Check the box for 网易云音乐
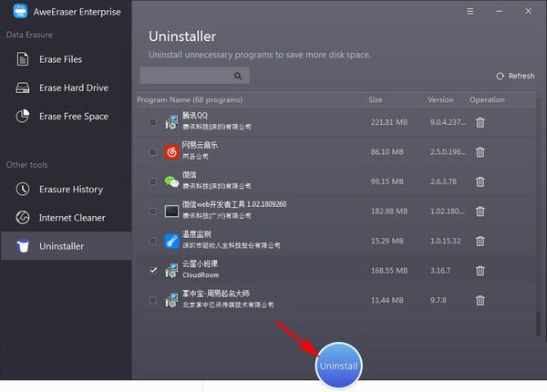547x392 pixels. click(x=153, y=152)
